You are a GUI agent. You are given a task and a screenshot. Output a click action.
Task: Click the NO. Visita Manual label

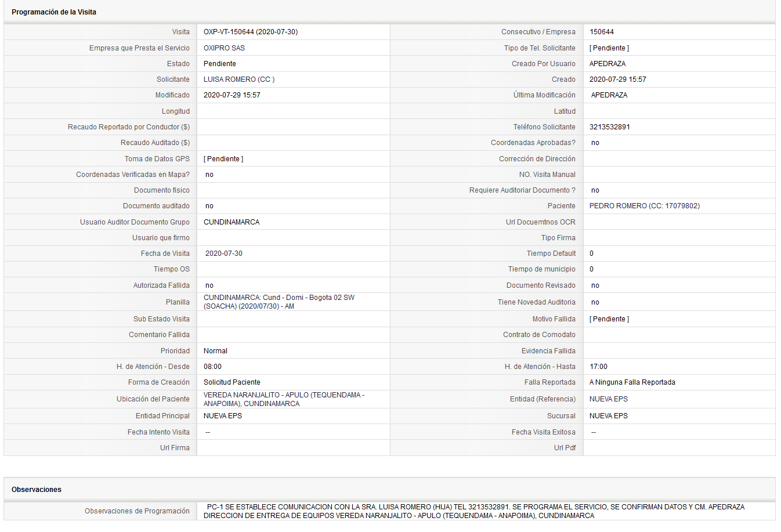point(547,175)
